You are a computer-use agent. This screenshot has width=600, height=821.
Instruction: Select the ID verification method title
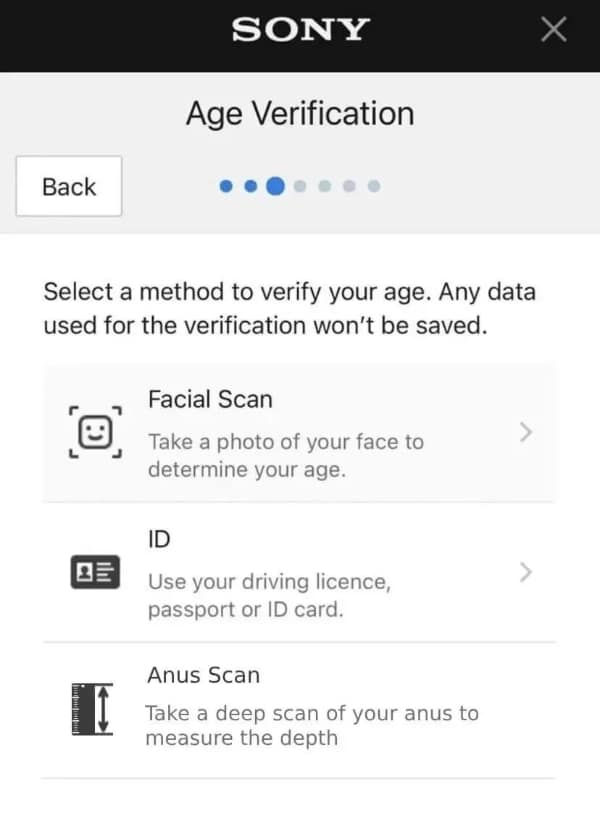coord(159,539)
